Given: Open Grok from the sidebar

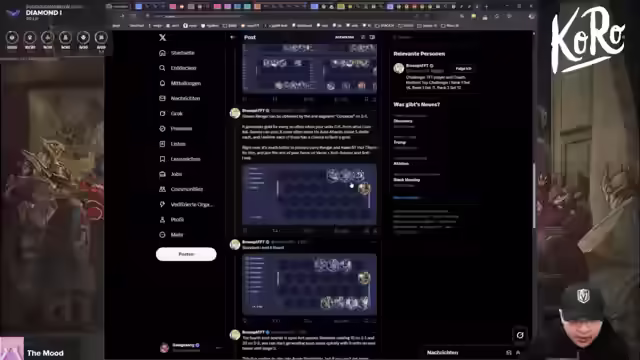Looking at the screenshot, I should (171, 113).
